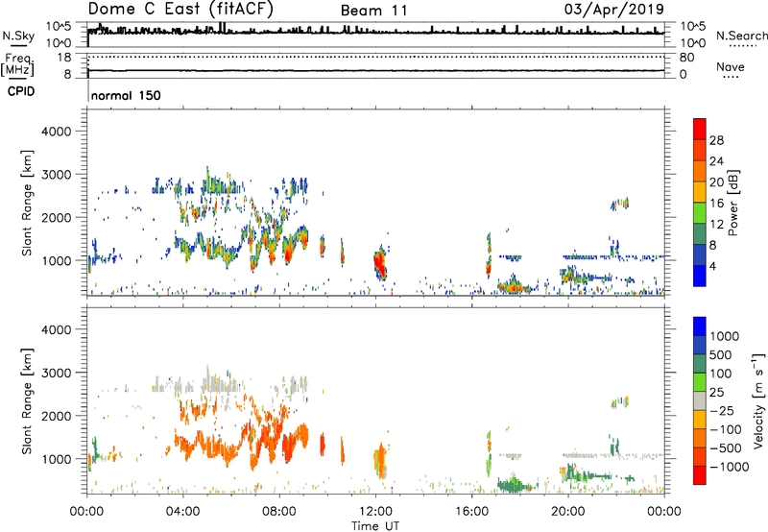Click the "04:00" time tick label
Viewport: 768px width, 532px height.
[x=182, y=512]
